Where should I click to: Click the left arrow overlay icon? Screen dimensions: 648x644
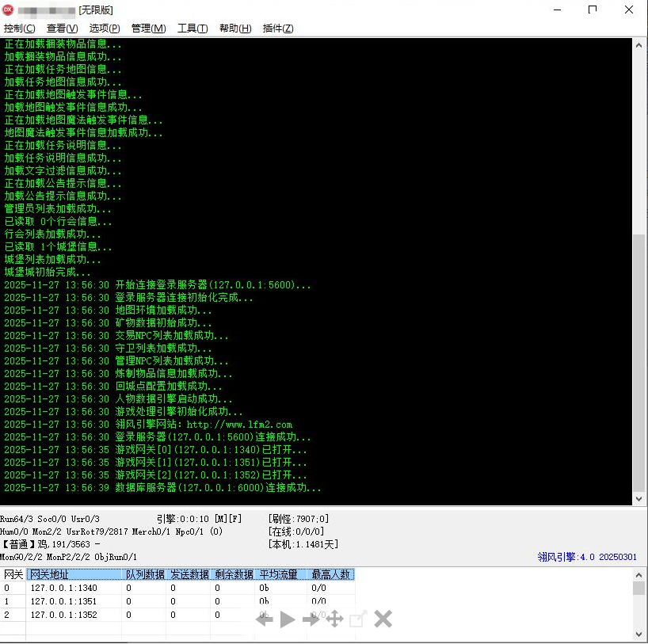pyautogui.click(x=264, y=619)
